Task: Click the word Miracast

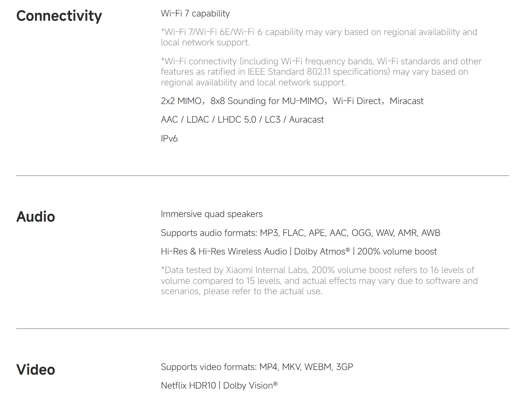Action: (x=407, y=101)
